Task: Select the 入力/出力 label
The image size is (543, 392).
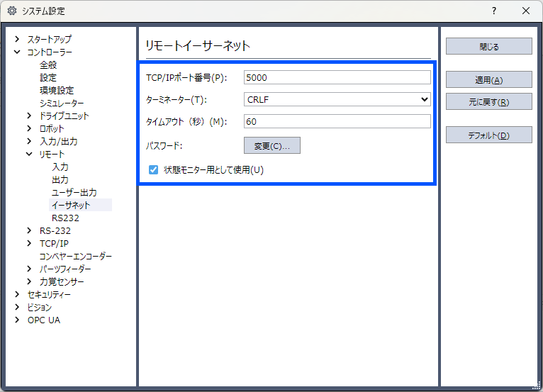Action: [59, 141]
